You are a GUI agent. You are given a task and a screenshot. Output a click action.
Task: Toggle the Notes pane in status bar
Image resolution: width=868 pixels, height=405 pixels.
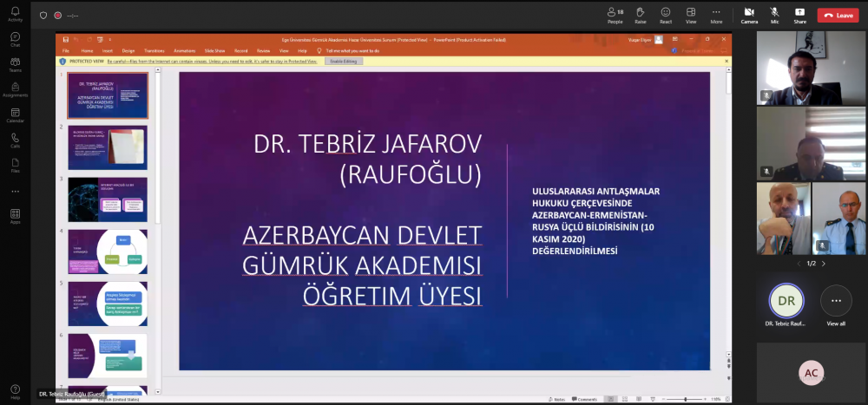pyautogui.click(x=556, y=399)
